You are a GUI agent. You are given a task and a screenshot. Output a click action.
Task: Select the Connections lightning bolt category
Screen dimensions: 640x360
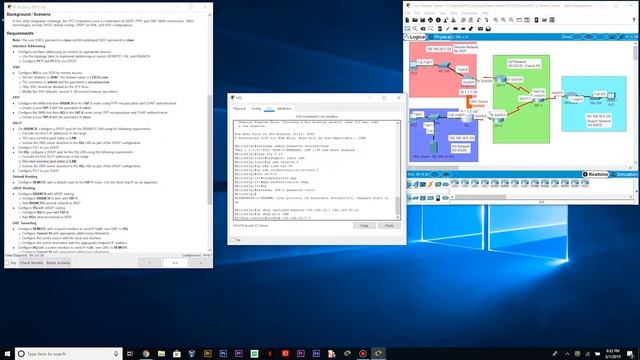click(x=430, y=184)
